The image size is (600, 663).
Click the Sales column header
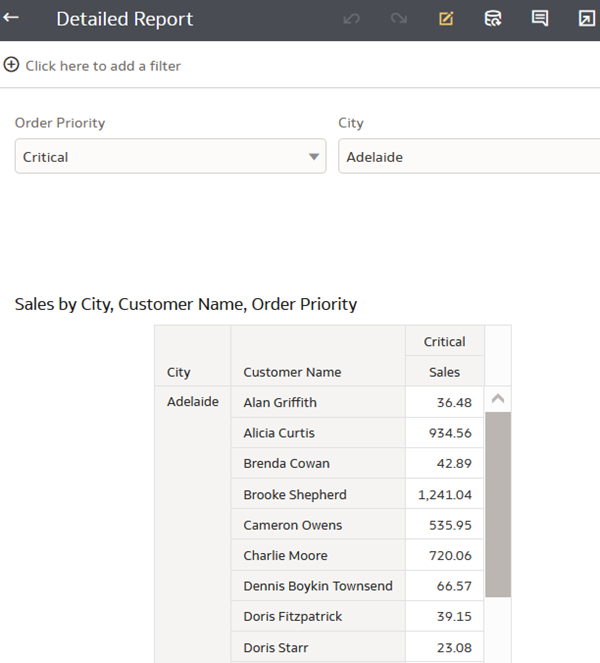point(444,371)
